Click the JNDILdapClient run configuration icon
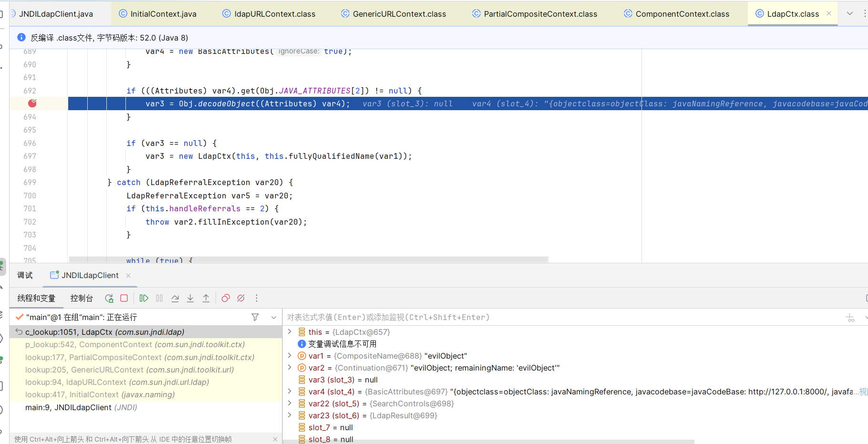 [54, 275]
